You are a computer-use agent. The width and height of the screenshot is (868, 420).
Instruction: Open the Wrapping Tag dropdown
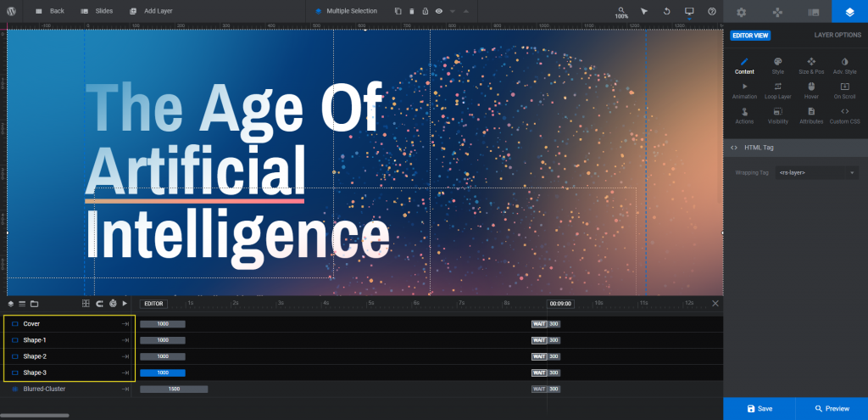pos(816,172)
